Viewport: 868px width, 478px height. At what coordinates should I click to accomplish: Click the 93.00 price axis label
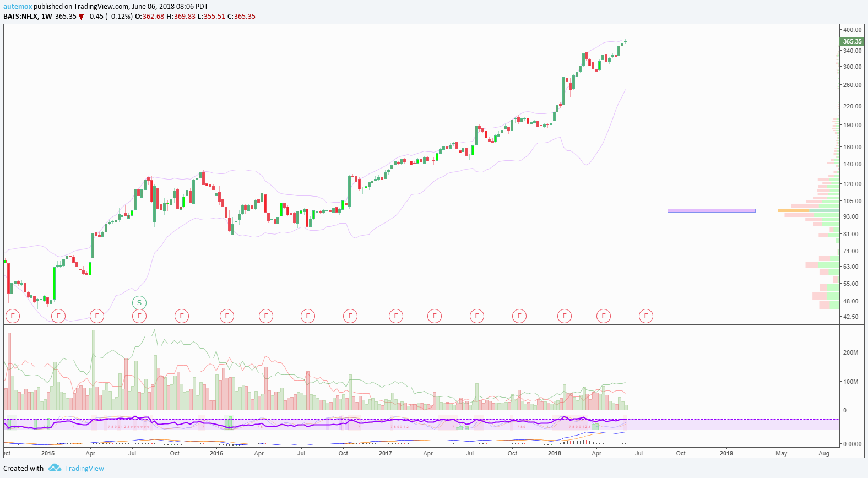pyautogui.click(x=850, y=216)
